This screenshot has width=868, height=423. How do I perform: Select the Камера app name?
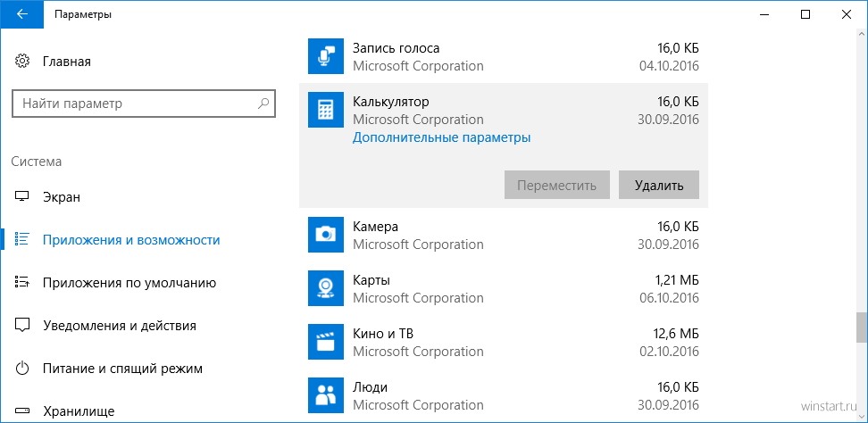[x=375, y=227]
